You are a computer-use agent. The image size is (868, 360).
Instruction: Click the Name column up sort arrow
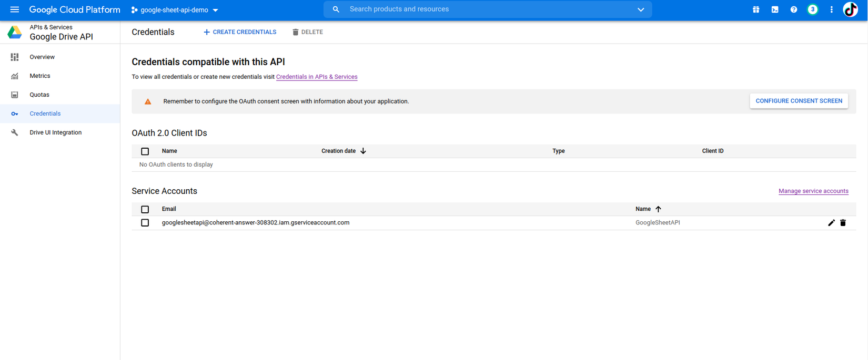coord(658,209)
